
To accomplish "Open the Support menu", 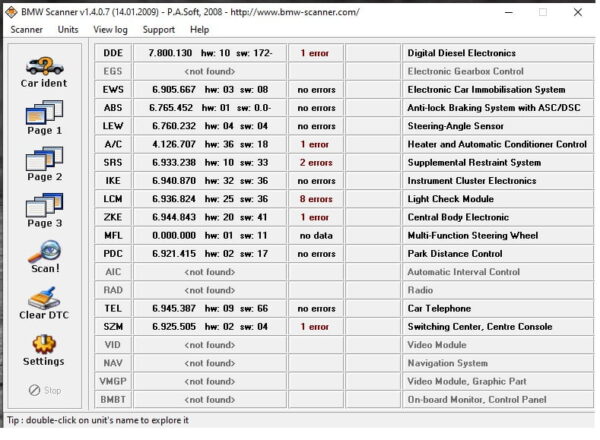I will 158,29.
